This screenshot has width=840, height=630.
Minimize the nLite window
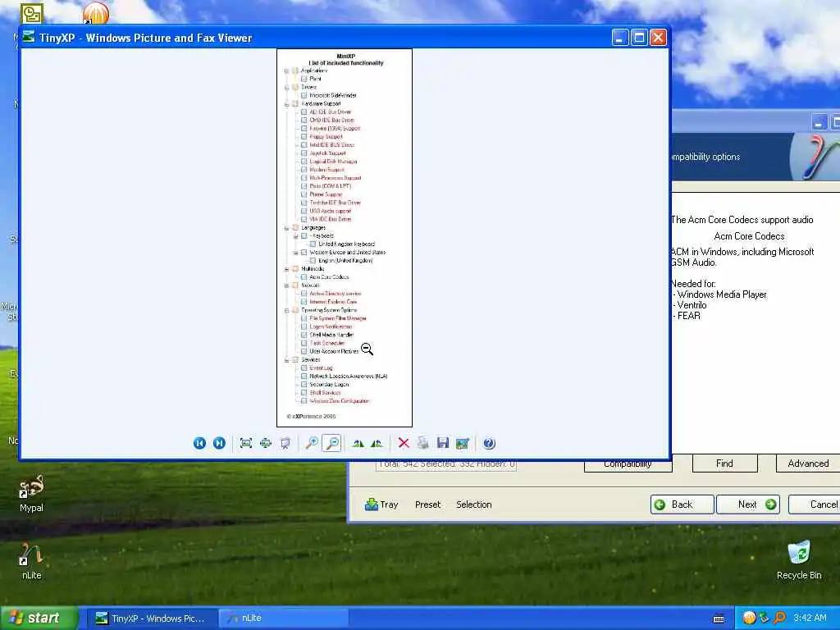click(x=819, y=123)
